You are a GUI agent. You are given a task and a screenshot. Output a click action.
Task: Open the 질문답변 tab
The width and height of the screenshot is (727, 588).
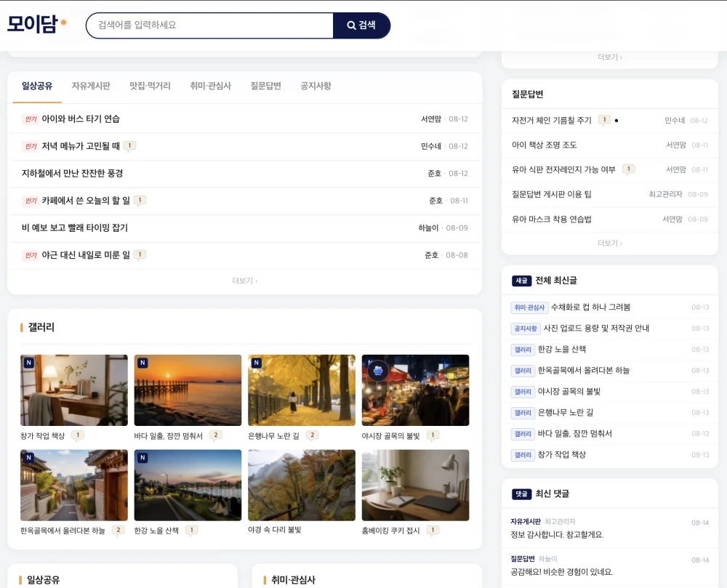tap(265, 86)
